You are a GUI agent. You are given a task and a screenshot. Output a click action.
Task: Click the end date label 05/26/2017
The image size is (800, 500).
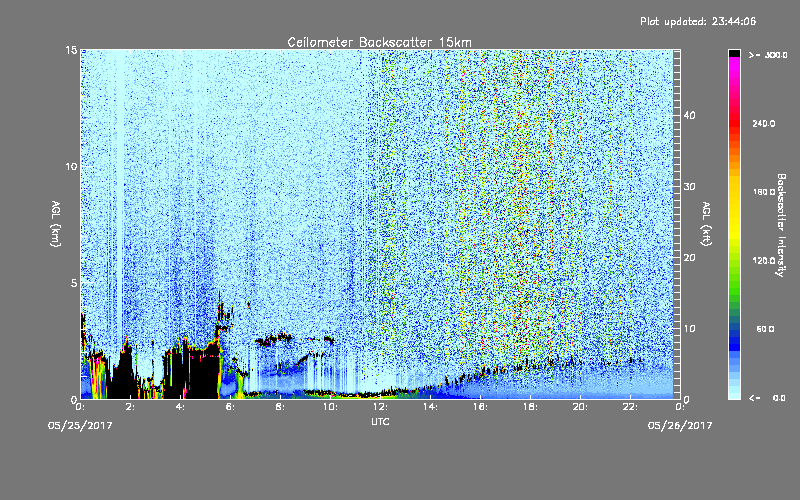tap(680, 426)
